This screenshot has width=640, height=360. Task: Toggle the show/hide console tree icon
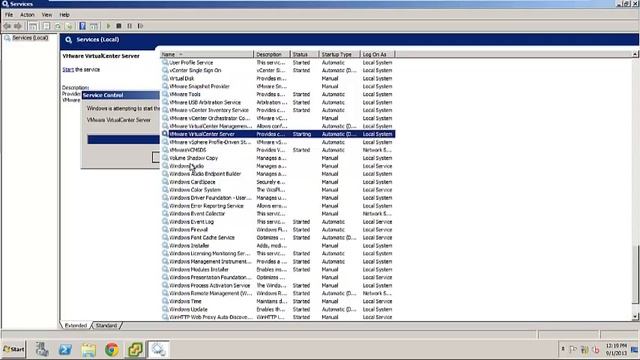33,26
